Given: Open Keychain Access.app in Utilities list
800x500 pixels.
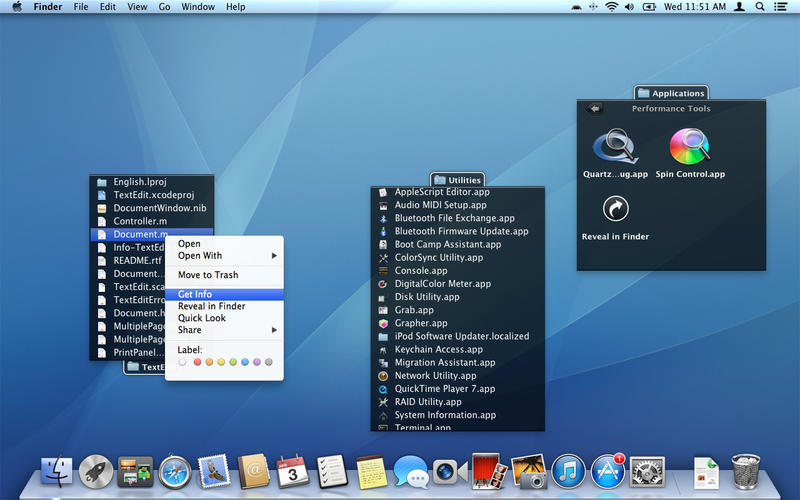Looking at the screenshot, I should pyautogui.click(x=458, y=349).
